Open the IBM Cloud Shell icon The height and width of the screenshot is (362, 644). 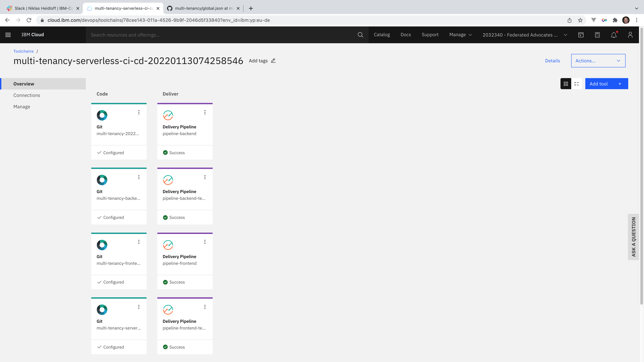[581, 35]
